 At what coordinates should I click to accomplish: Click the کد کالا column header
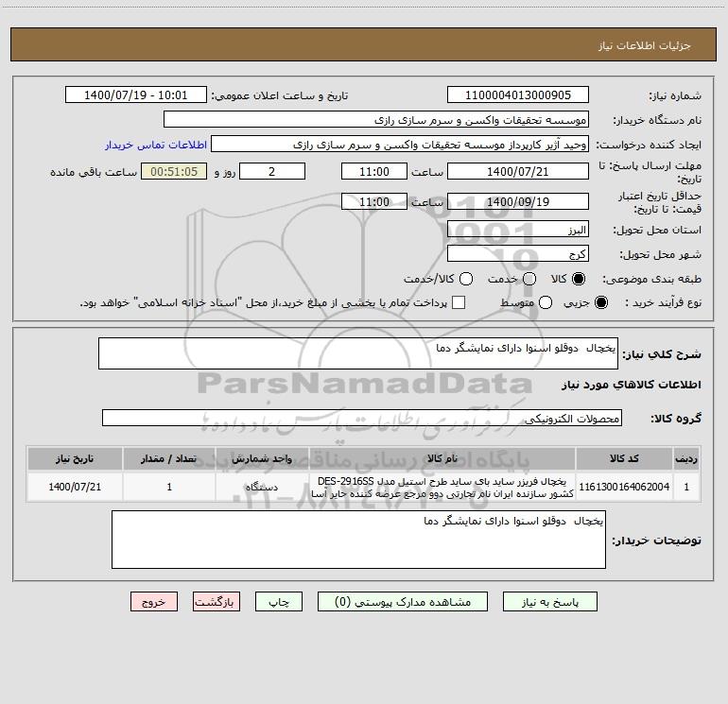pyautogui.click(x=624, y=458)
